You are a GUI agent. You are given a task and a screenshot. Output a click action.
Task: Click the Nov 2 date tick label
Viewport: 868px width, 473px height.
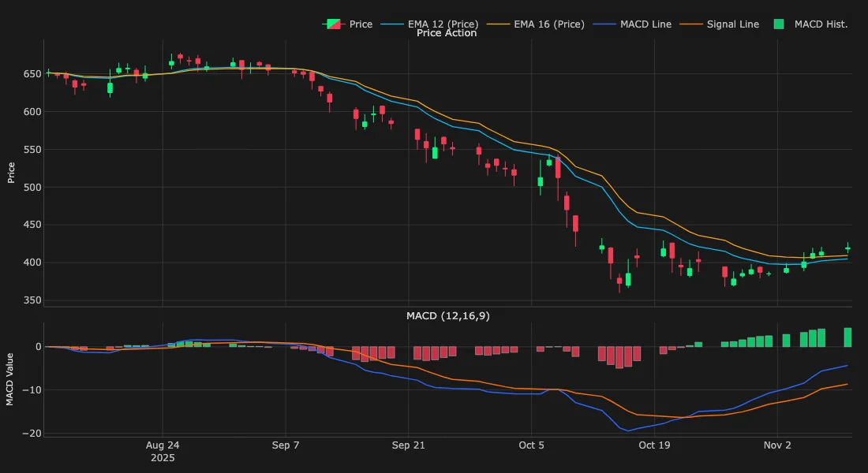(777, 445)
